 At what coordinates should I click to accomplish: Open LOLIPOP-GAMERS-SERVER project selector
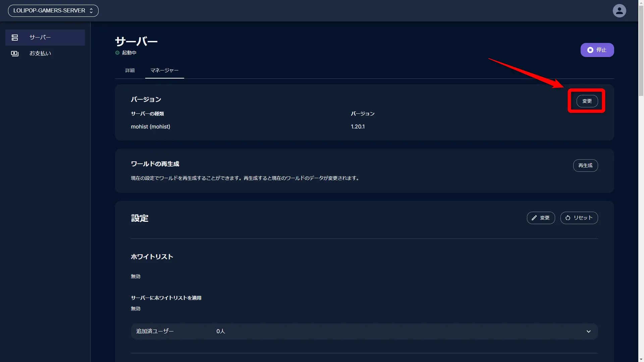tap(53, 11)
